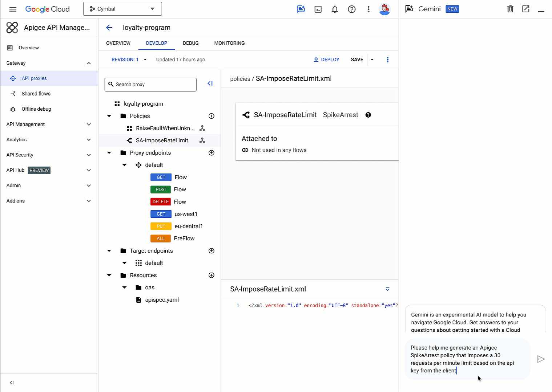This screenshot has width=552, height=392.
Task: Collapse the proxy file tree panel
Action: (x=210, y=84)
